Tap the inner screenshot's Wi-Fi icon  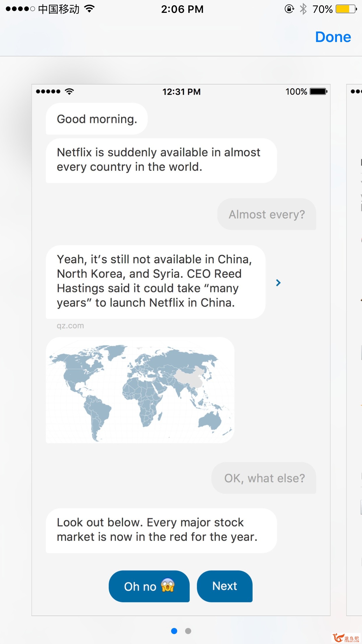tap(69, 92)
